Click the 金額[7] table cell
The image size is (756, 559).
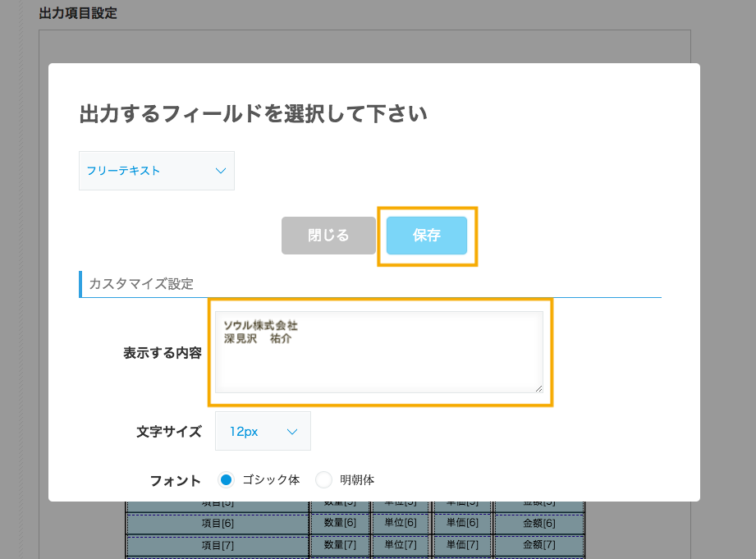pyautogui.click(x=538, y=544)
